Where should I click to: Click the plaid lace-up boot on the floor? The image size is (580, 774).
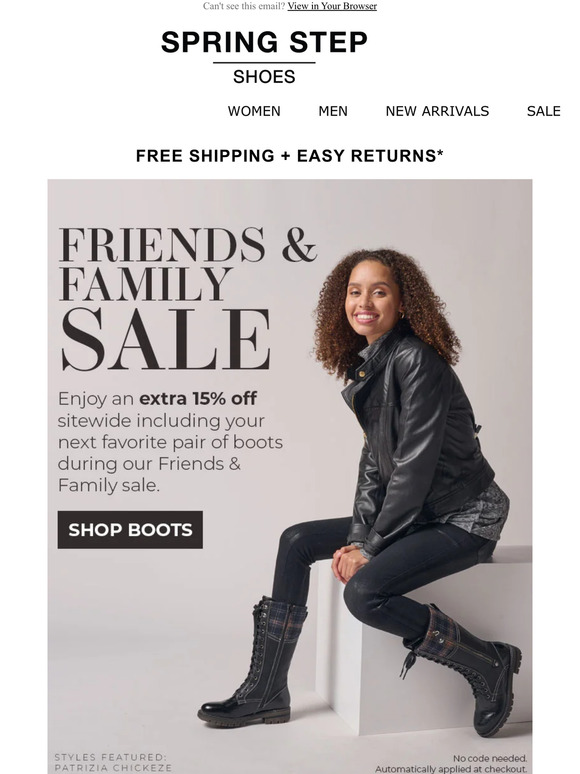point(255,661)
